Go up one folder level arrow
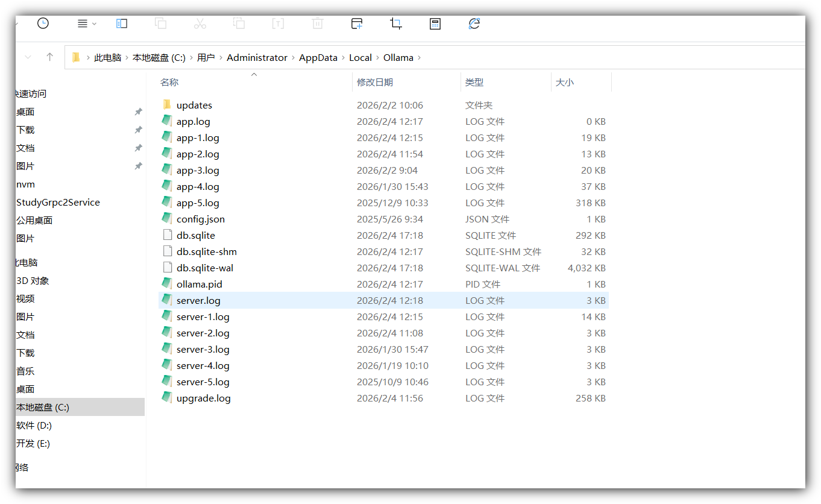The height and width of the screenshot is (504, 821). pos(50,57)
